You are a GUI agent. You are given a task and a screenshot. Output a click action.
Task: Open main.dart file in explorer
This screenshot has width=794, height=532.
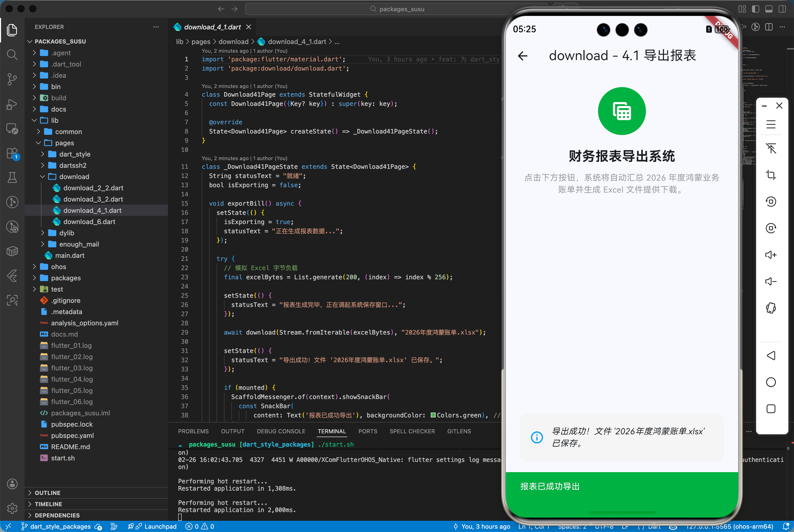coord(70,256)
